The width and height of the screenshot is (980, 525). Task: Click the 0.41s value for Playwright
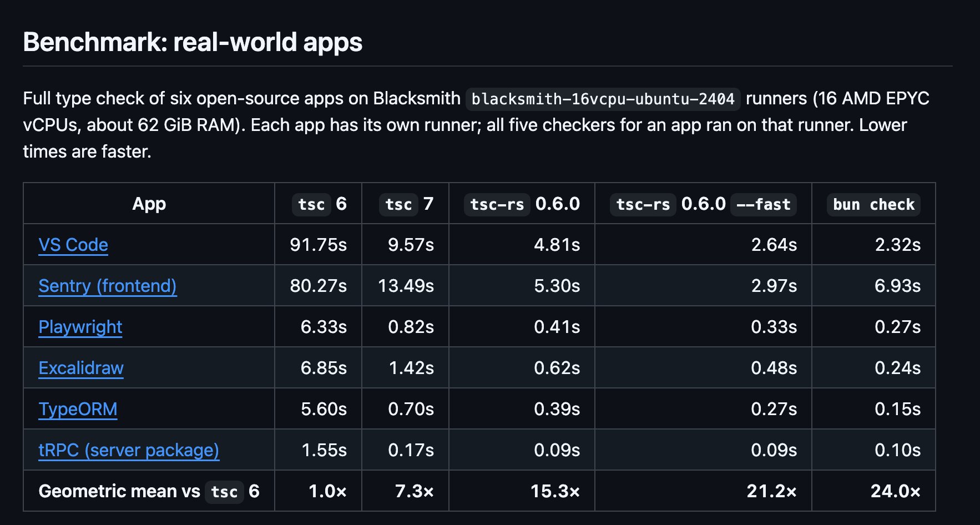(x=557, y=327)
